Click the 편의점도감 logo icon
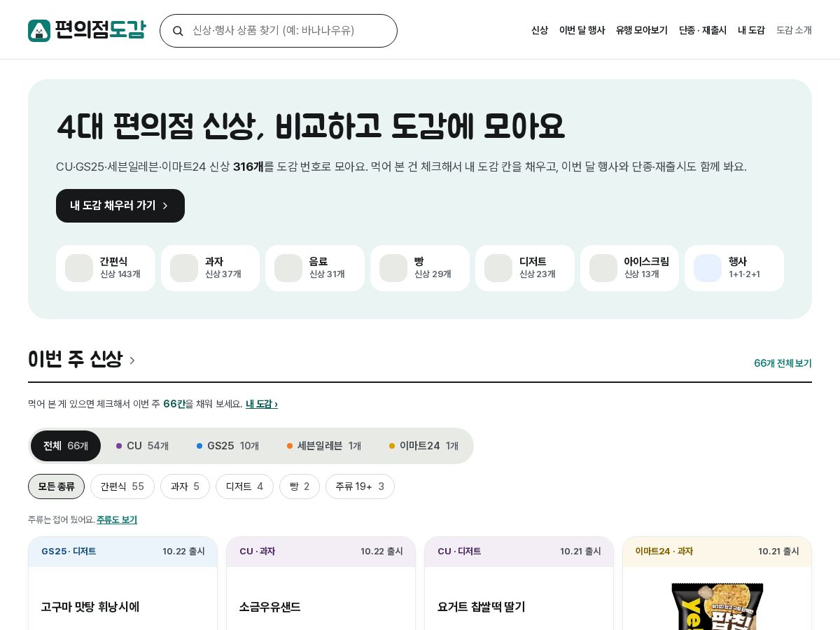 (x=39, y=31)
